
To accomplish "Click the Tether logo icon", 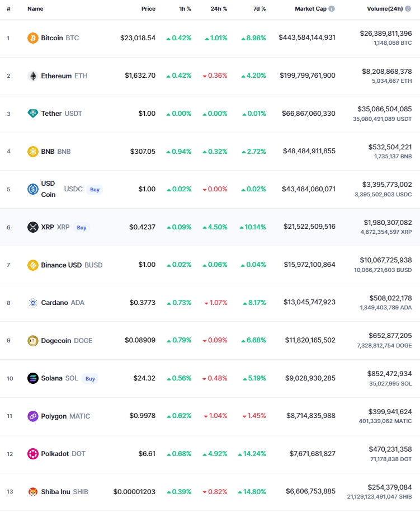I will tap(32, 113).
